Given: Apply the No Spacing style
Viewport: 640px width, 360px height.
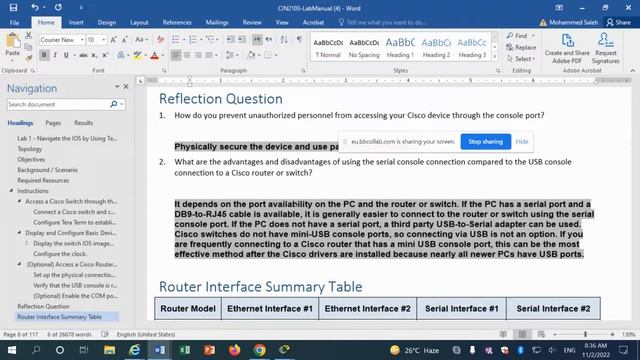Looking at the screenshot, I should click(364, 48).
